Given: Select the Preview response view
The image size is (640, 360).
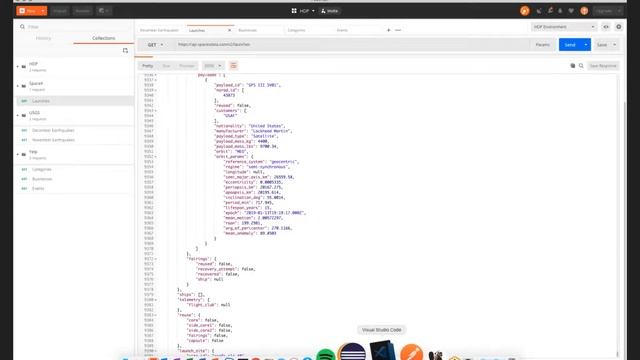Looking at the screenshot, I should (187, 66).
